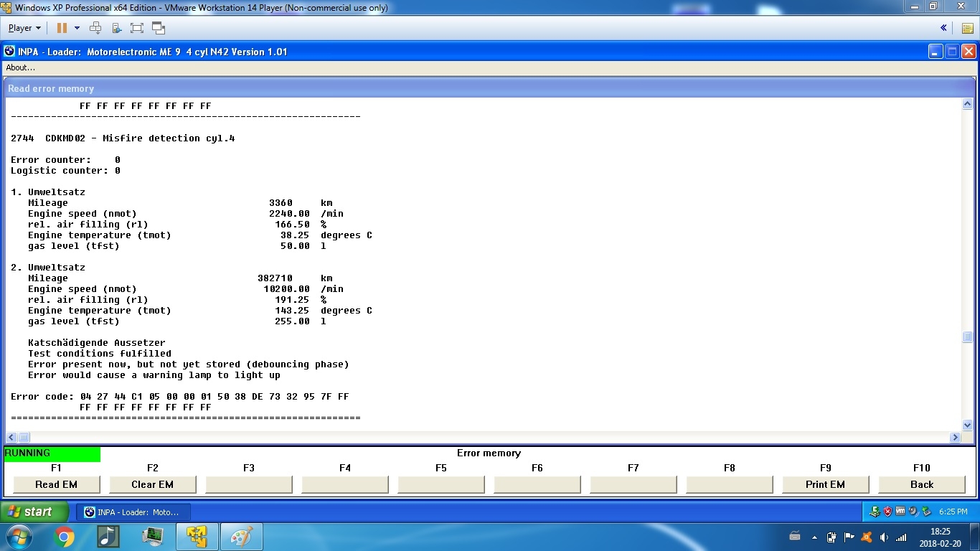Open the monitor graph app on taskbar

point(152,537)
